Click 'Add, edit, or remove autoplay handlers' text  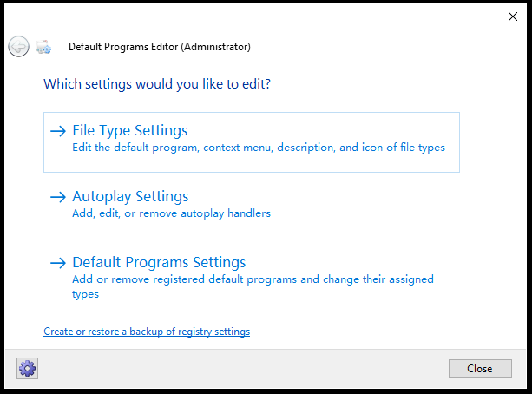[x=171, y=213]
